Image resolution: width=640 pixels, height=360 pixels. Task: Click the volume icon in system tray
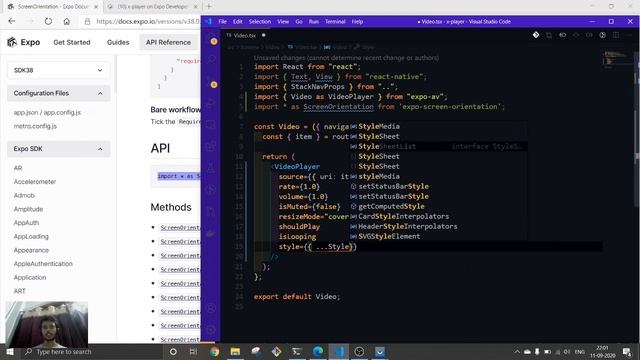pos(567,351)
